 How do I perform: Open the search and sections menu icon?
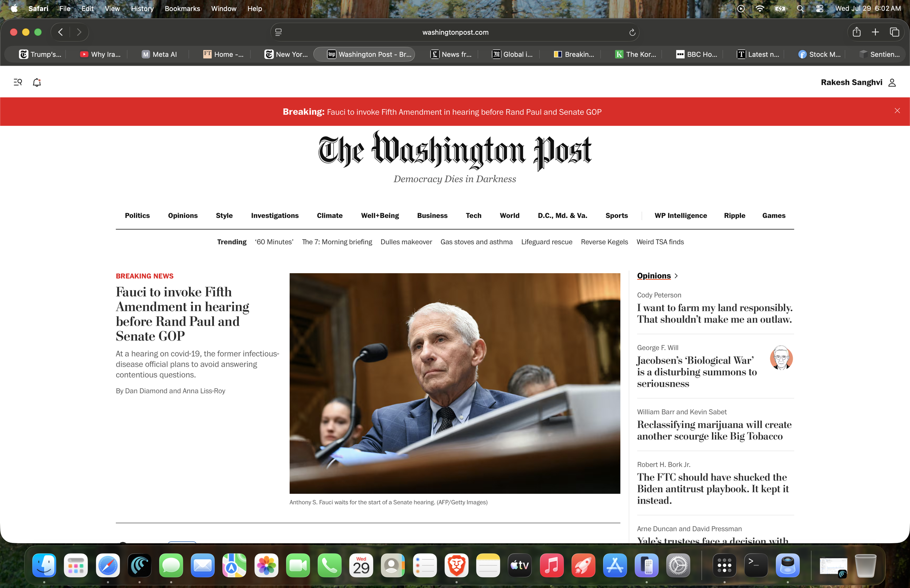point(18,82)
